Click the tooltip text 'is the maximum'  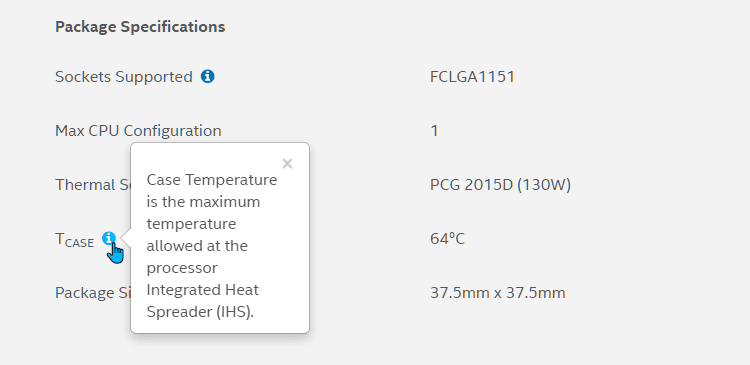pyautogui.click(x=203, y=202)
